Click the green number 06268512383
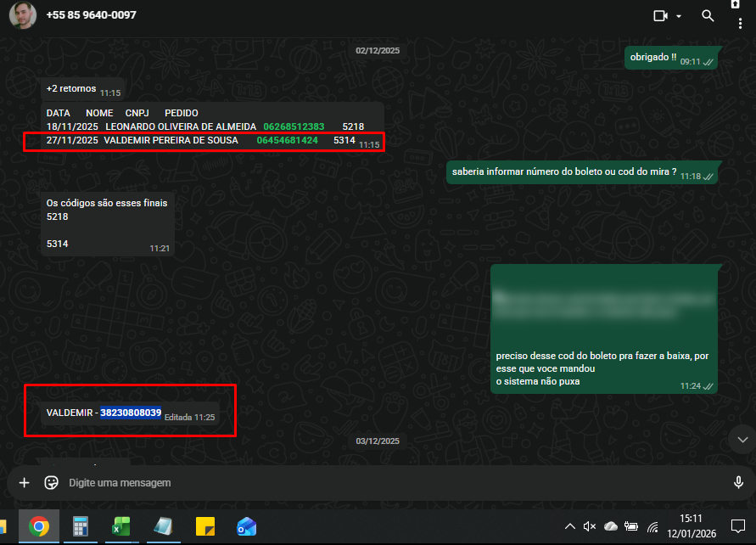The height and width of the screenshot is (545, 756). pyautogui.click(x=294, y=126)
